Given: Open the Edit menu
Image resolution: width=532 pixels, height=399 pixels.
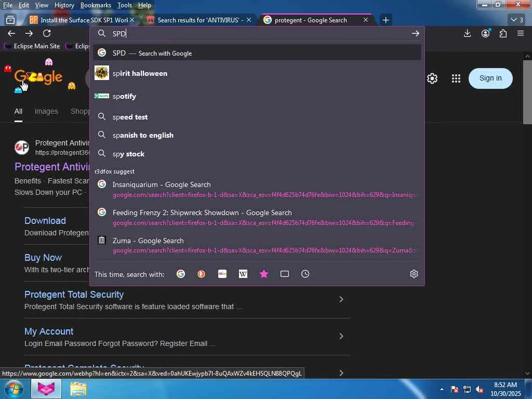Looking at the screenshot, I should [23, 5].
